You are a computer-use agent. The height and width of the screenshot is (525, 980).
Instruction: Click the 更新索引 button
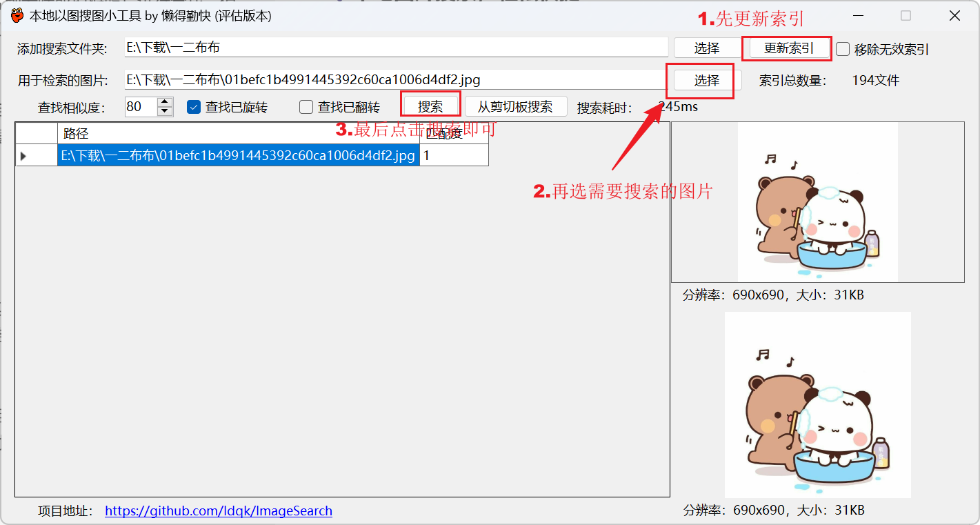coord(789,48)
